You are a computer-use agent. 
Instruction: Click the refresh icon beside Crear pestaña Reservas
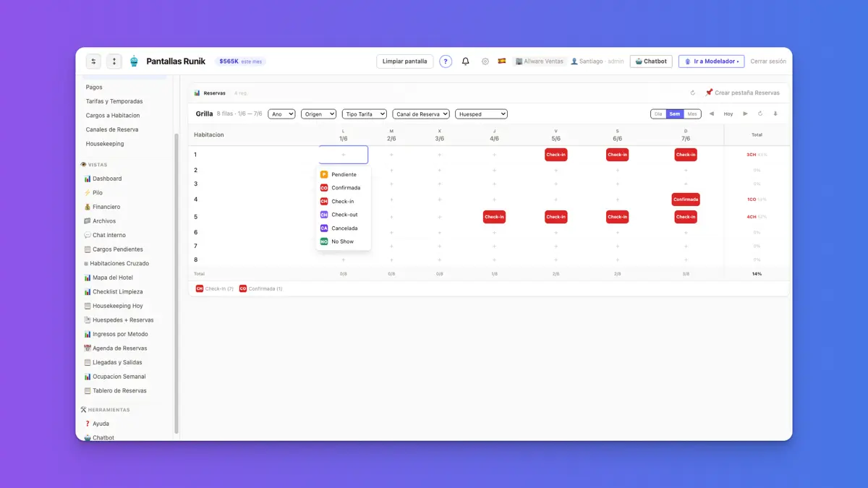693,93
